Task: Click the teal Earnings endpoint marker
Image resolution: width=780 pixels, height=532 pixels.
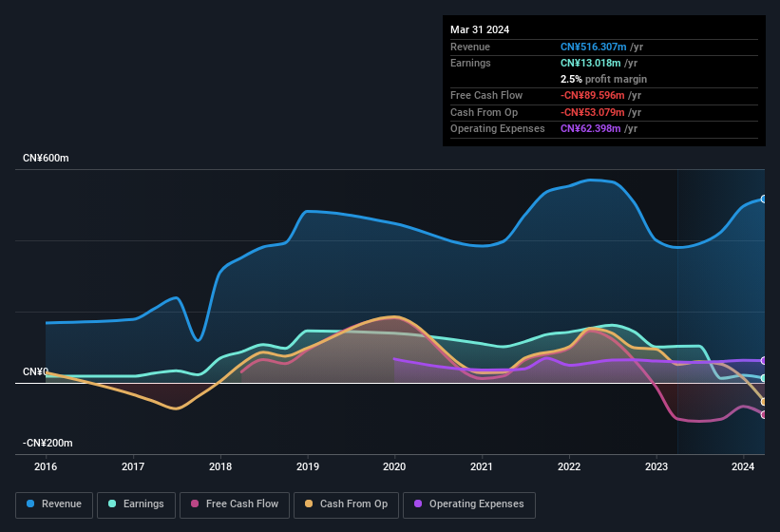Action: coord(764,378)
